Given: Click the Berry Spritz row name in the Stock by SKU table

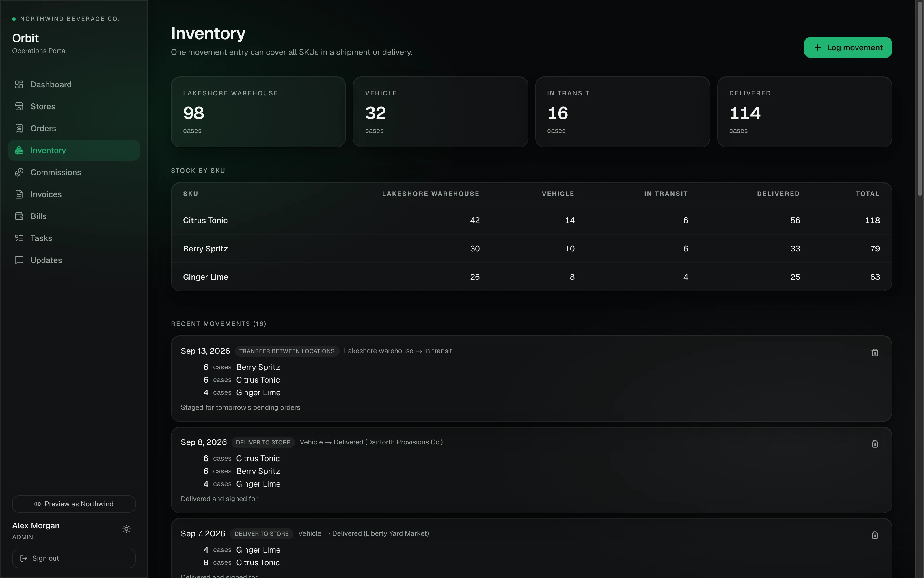Looking at the screenshot, I should 205,249.
